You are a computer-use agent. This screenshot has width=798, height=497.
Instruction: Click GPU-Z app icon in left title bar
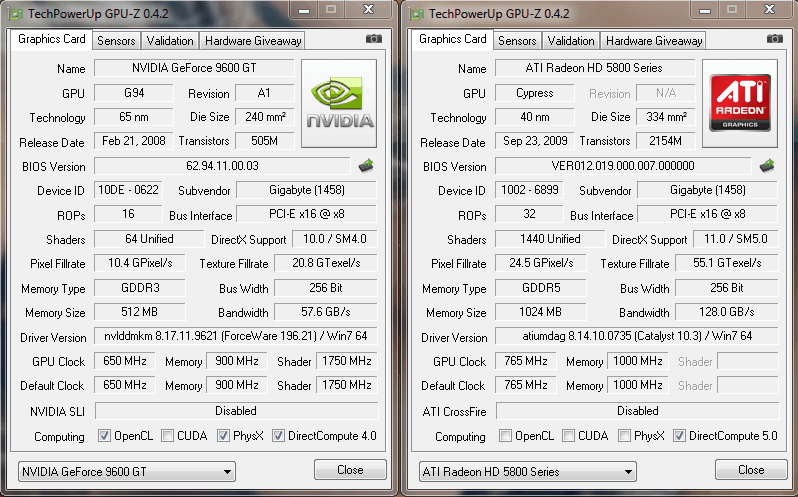coord(15,14)
